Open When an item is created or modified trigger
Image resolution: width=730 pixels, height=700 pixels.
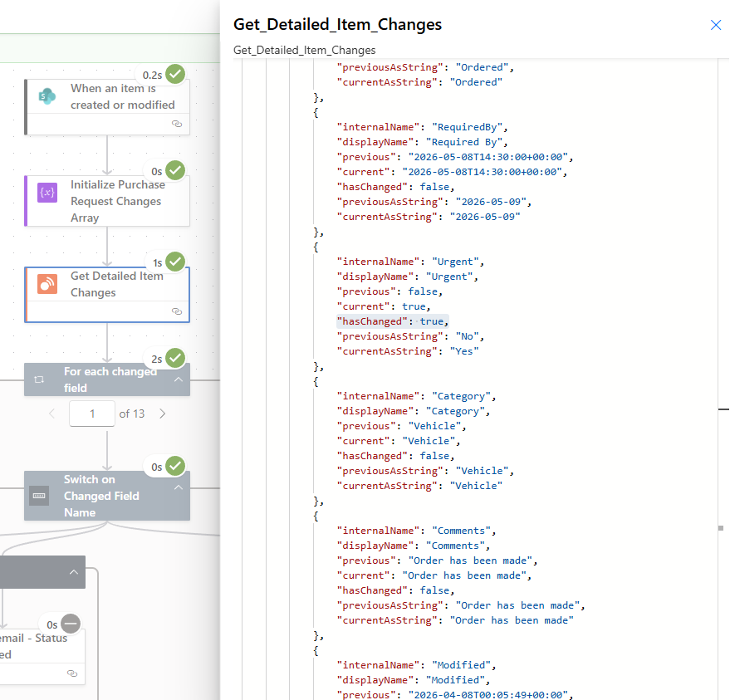pos(107,107)
